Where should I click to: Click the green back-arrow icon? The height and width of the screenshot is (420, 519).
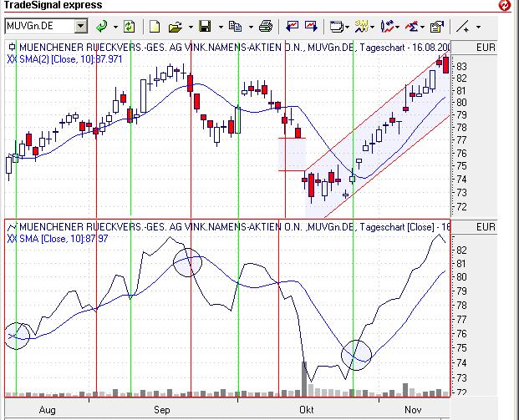point(102,27)
